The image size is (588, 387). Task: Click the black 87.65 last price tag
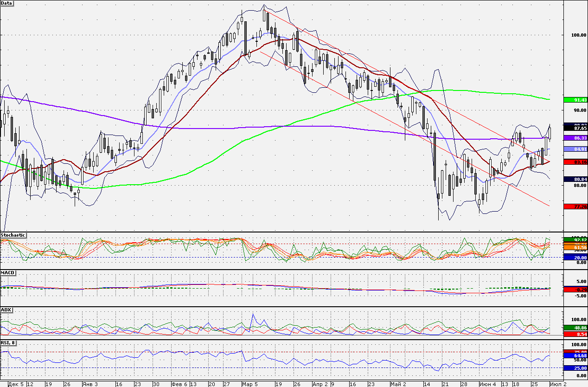coord(575,128)
